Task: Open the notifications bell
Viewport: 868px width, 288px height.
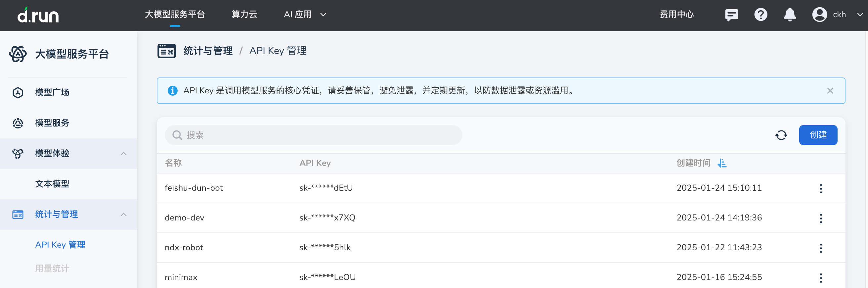Action: 790,15
